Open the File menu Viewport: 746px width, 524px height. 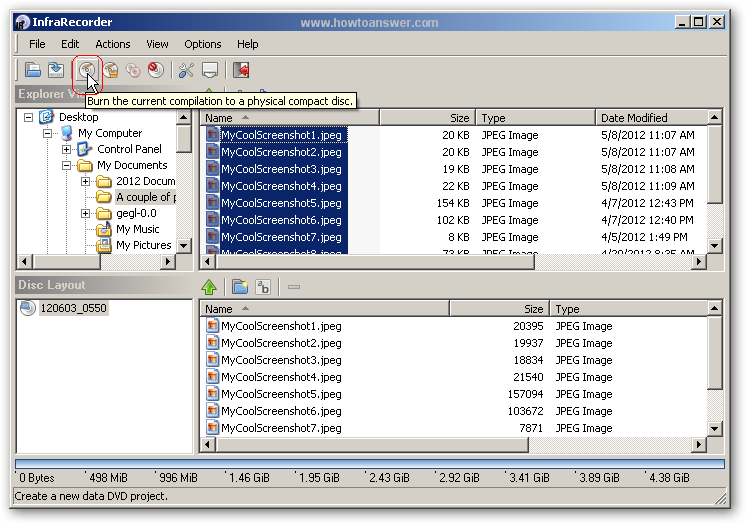tap(37, 44)
